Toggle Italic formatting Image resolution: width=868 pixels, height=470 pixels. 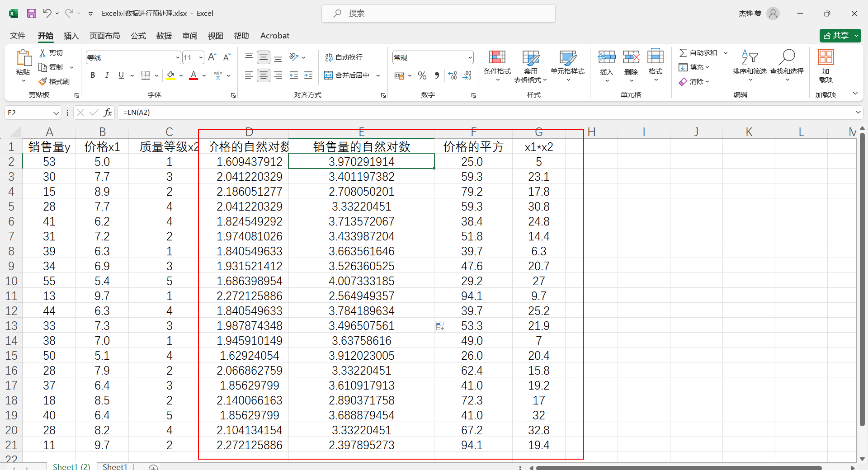pyautogui.click(x=107, y=75)
